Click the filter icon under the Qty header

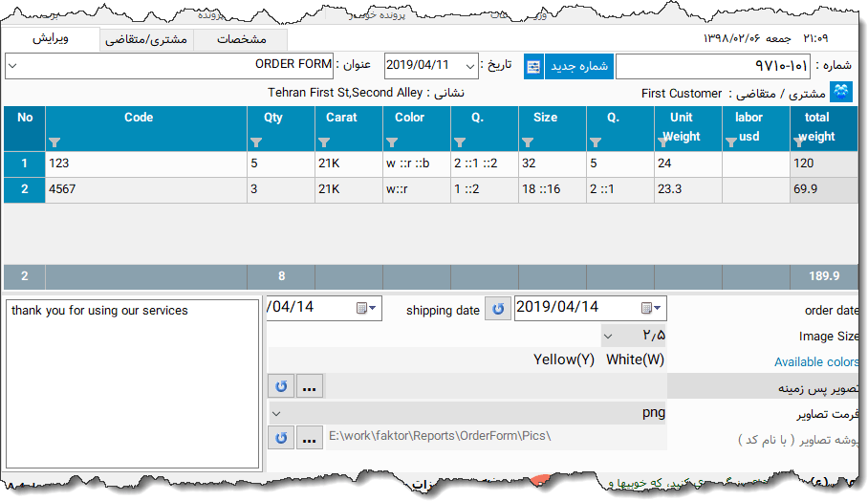[x=256, y=142]
